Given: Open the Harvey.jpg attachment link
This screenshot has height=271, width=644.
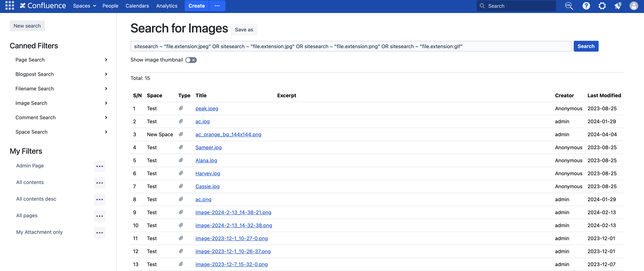Looking at the screenshot, I should click(x=208, y=173).
